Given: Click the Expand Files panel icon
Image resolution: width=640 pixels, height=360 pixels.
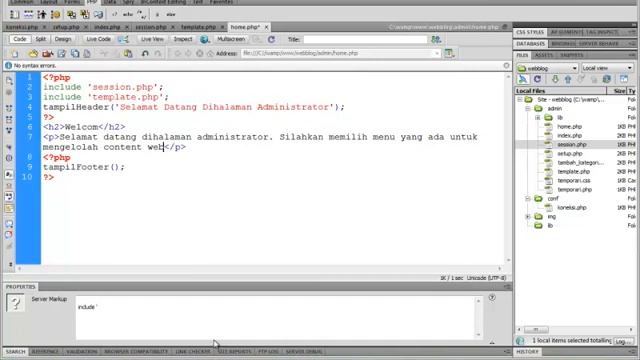Looking at the screenshot, I should coord(624,79).
